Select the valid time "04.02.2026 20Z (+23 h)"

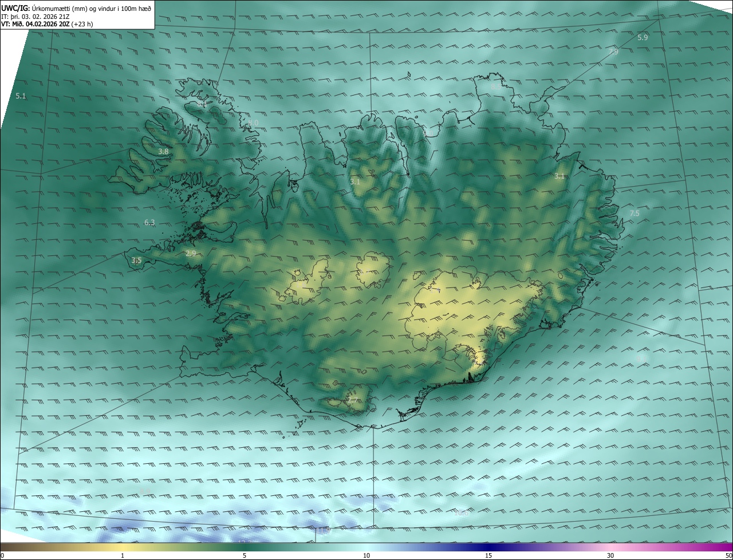pyautogui.click(x=60, y=24)
